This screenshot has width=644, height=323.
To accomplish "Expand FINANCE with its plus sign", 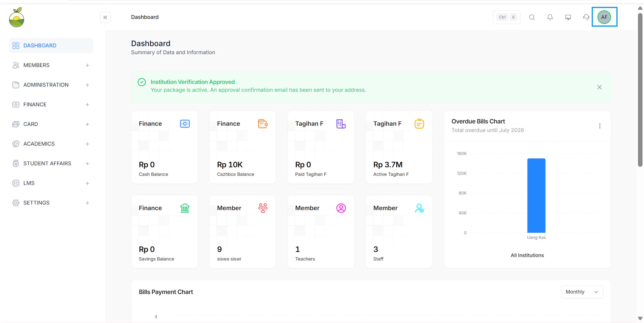I will tap(87, 105).
